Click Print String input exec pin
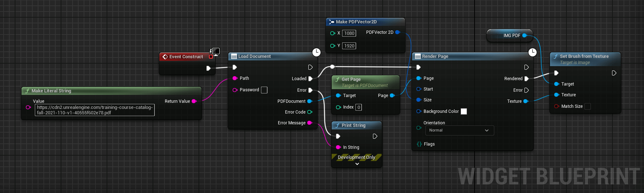Image resolution: width=644 pixels, height=193 pixels. 338,136
